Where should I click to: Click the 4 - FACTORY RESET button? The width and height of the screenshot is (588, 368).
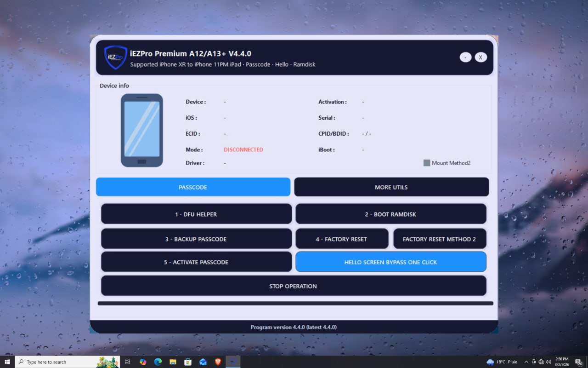(x=342, y=239)
